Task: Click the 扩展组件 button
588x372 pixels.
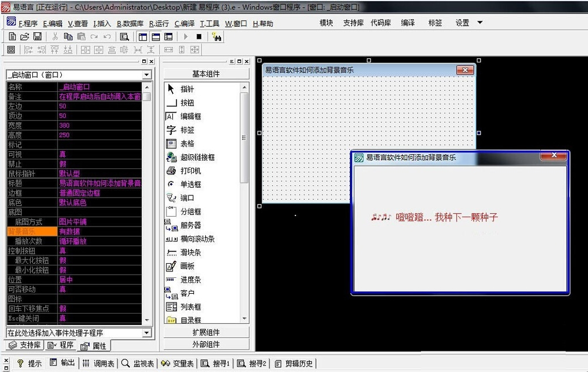Action: (206, 333)
